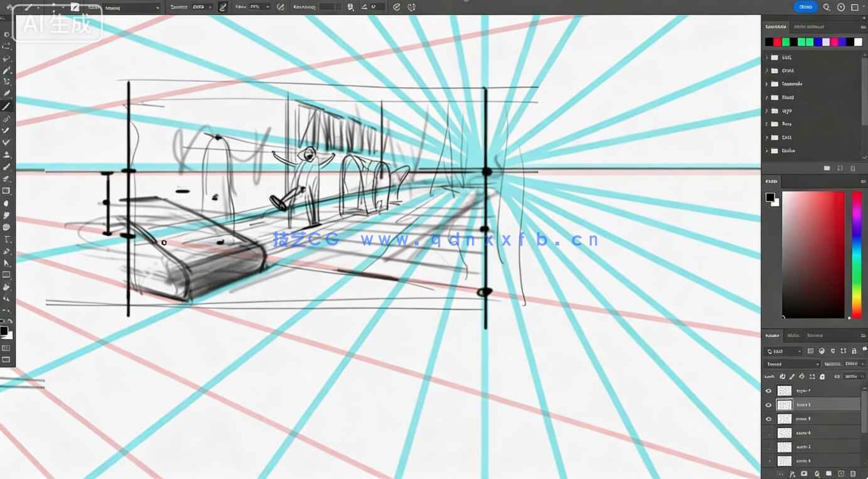This screenshot has width=868, height=479.
Task: Click the blue button at top right
Action: [x=805, y=7]
